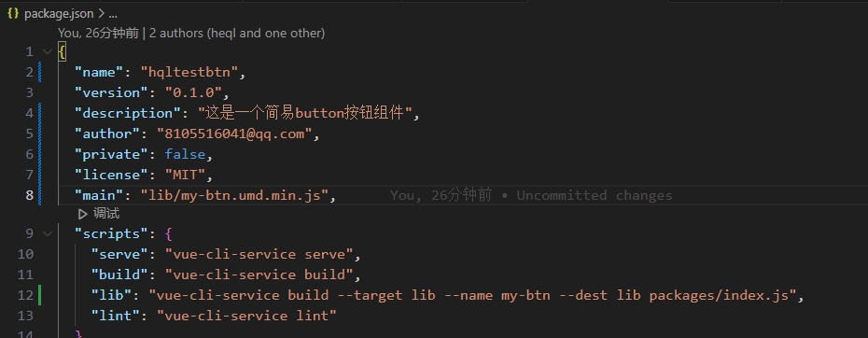Open the 调试 debug code lens link

coord(106,214)
